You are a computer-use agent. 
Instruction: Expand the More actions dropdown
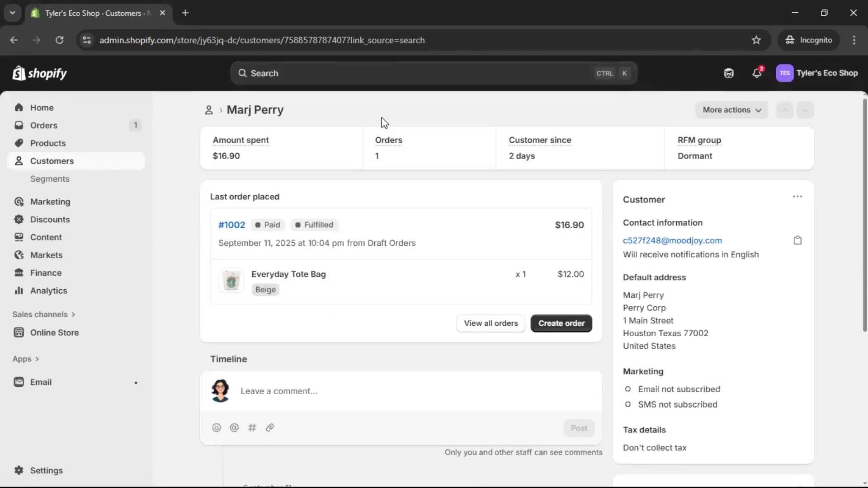point(731,110)
